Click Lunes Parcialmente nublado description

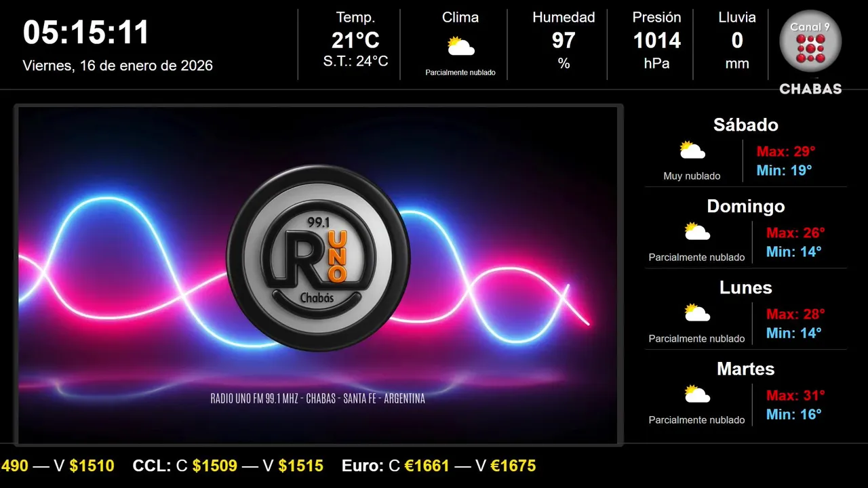click(696, 339)
